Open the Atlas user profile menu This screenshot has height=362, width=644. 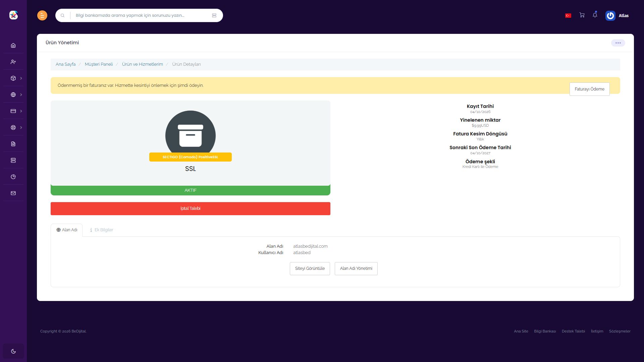(x=617, y=15)
